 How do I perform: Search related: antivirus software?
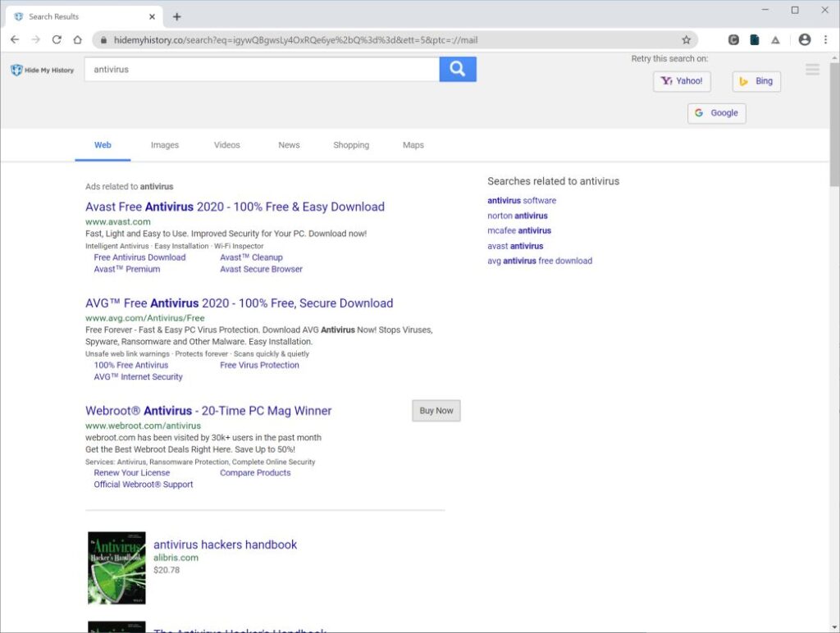522,200
